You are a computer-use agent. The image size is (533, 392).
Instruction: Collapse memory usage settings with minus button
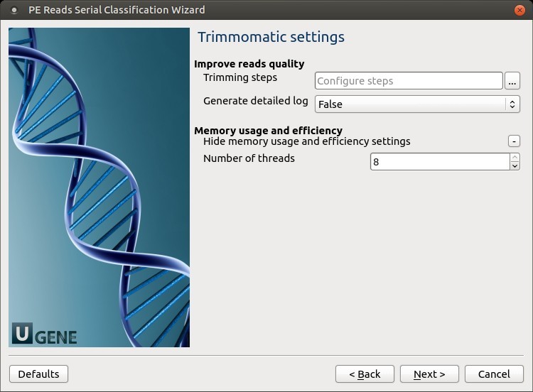[x=514, y=141]
